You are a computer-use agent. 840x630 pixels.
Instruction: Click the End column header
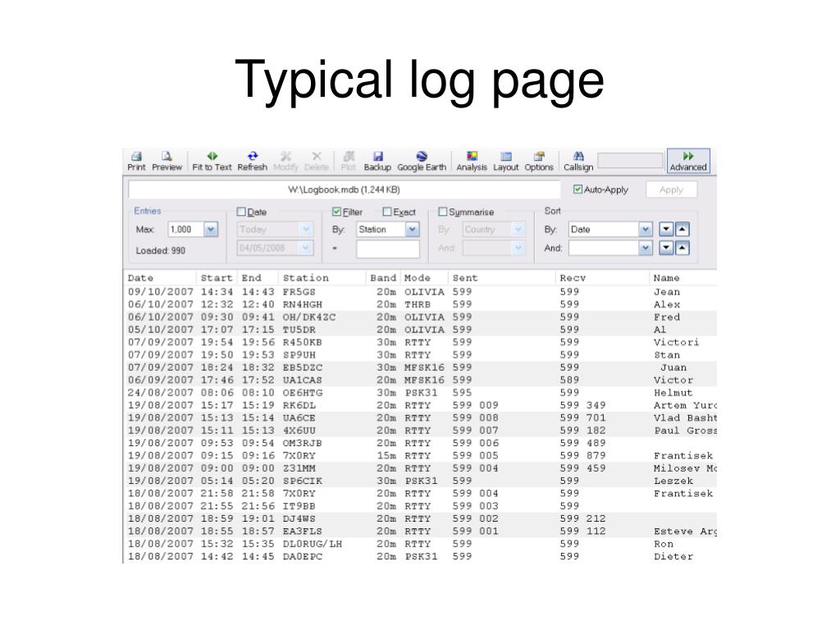coord(257,278)
